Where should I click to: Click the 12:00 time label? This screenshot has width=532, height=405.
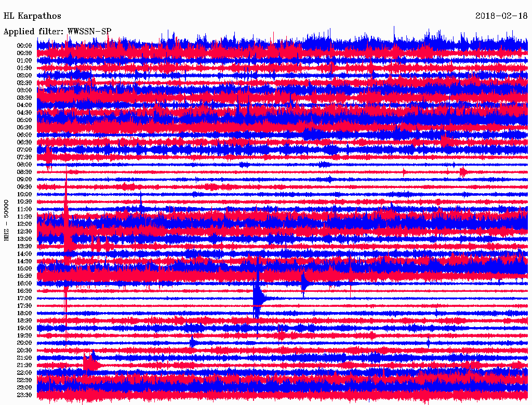[x=24, y=224]
